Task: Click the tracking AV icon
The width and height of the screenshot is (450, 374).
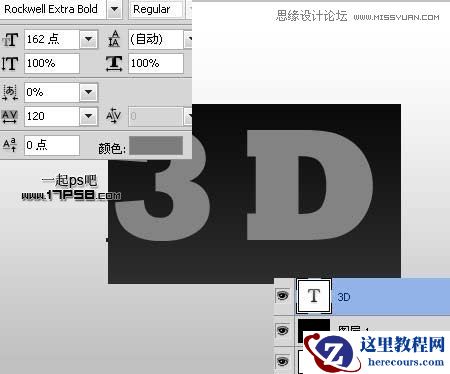Action: tap(10, 116)
